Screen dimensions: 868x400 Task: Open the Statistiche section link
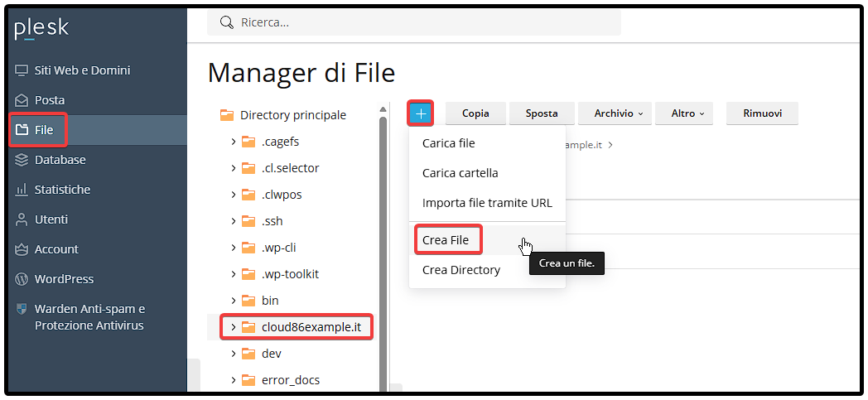62,190
